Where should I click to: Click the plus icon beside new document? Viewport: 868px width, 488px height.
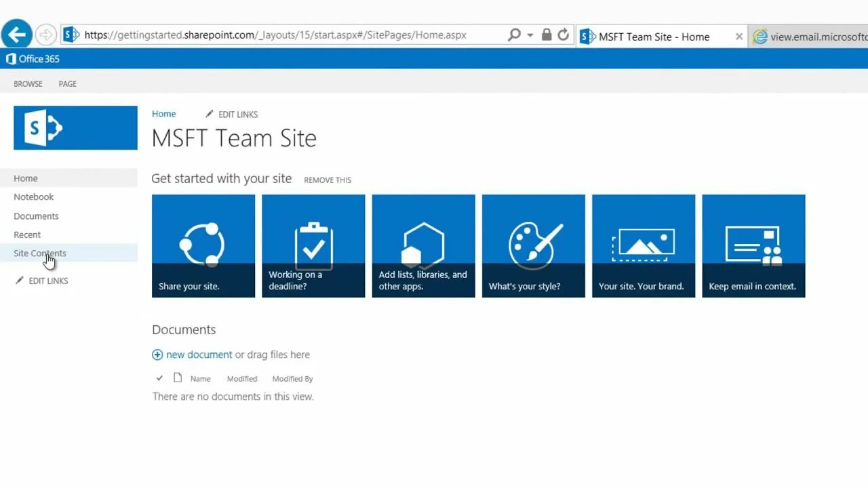157,354
